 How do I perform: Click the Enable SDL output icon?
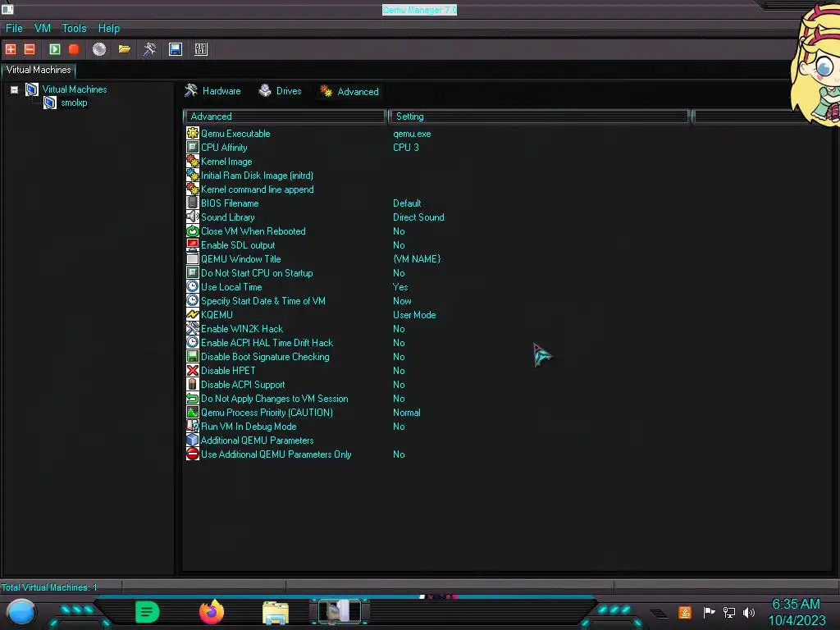pos(192,244)
